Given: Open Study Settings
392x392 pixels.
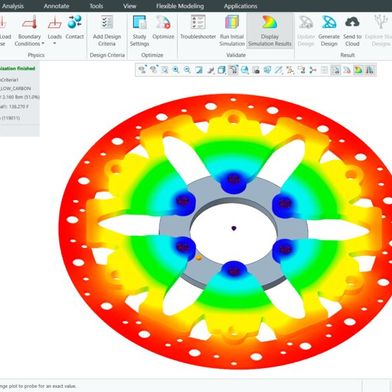Looking at the screenshot, I should pos(139,31).
